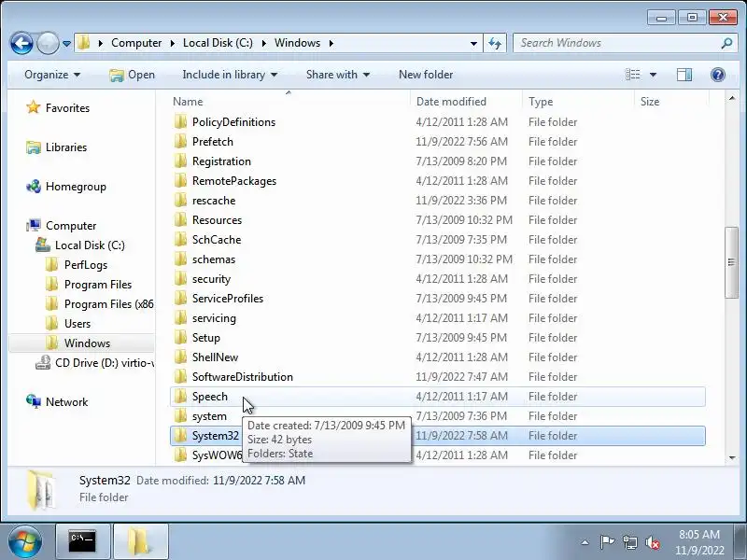
Task: Create a New folder
Action: coord(426,75)
